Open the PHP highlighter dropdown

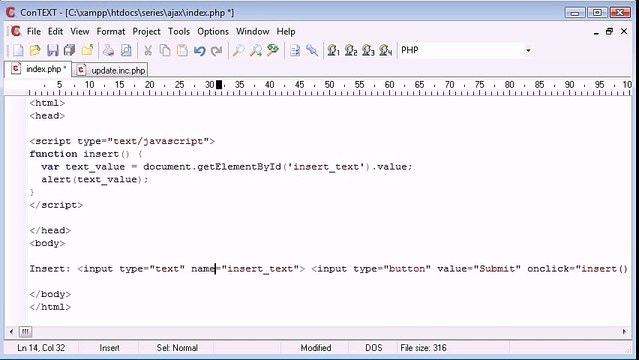pyautogui.click(x=528, y=51)
